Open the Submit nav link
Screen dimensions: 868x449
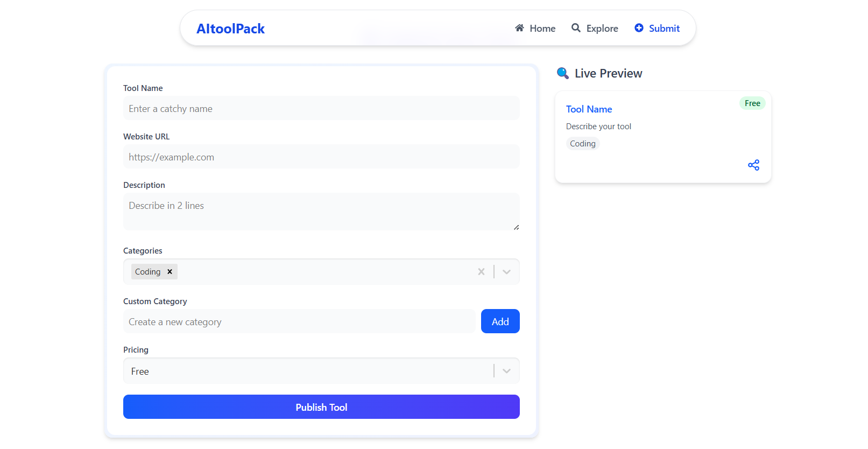coord(657,28)
